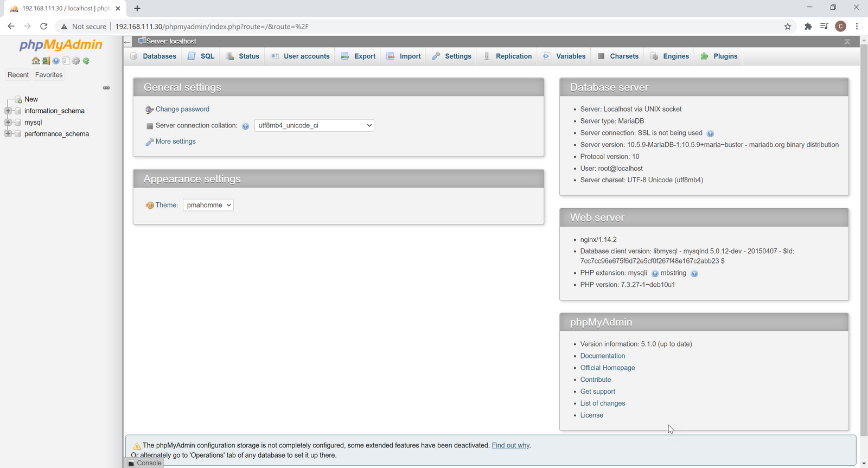Screen dimensions: 868x468
Task: Click the collapse navigation arrow beside Server
Action: coord(127,41)
